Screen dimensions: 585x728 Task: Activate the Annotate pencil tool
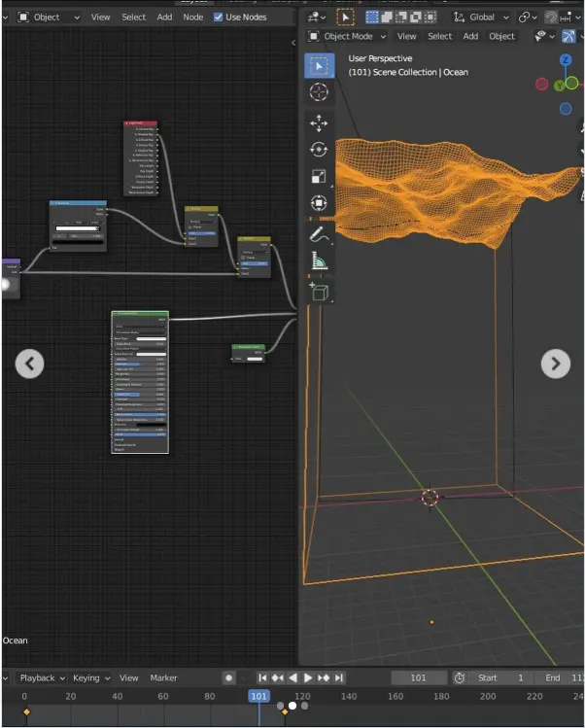[319, 234]
